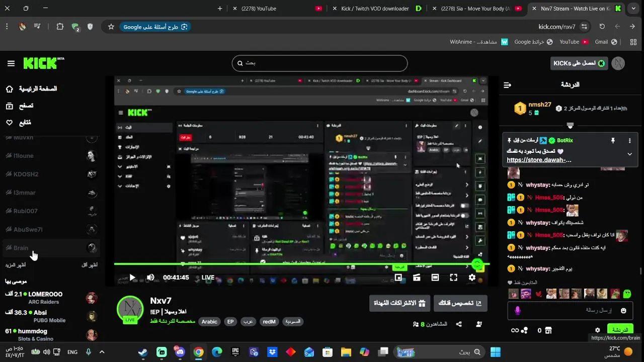Open followed channel l1loune
This screenshot has width=644, height=362.
50,156
